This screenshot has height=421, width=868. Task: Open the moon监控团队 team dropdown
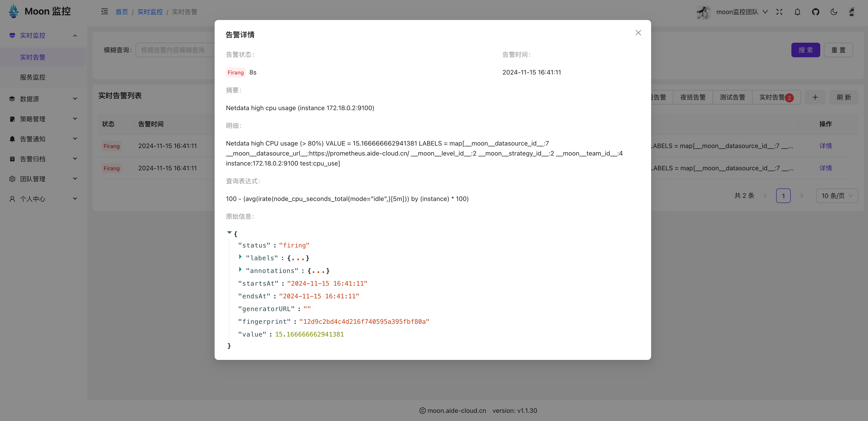pos(742,12)
